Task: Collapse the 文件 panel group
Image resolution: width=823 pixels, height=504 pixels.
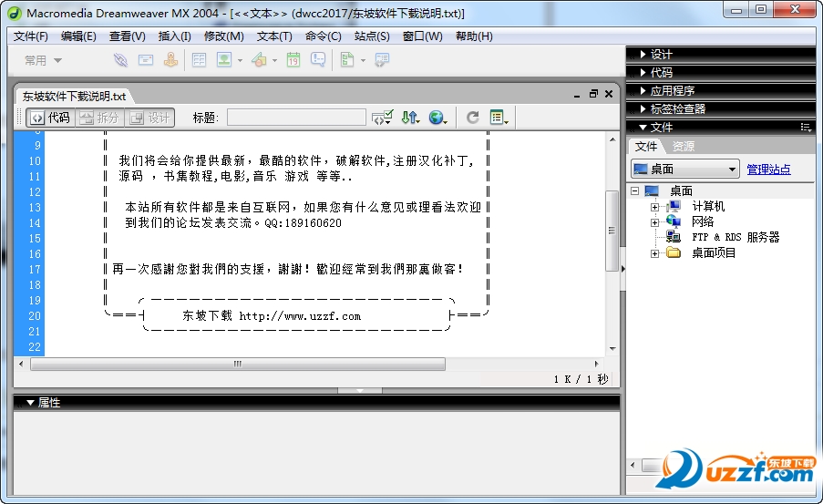Action: [x=643, y=127]
